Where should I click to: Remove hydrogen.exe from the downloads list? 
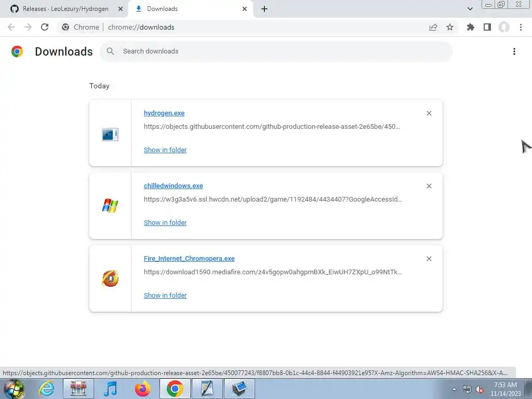pyautogui.click(x=429, y=113)
